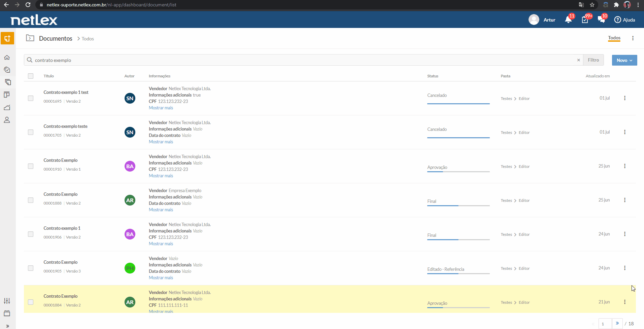
Task: Open the Filtro filter panel
Action: click(x=594, y=60)
